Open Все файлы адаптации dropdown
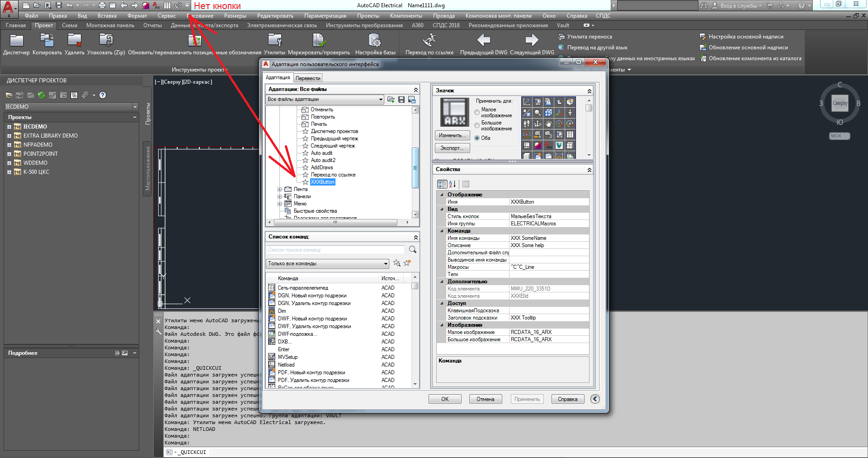 point(325,100)
